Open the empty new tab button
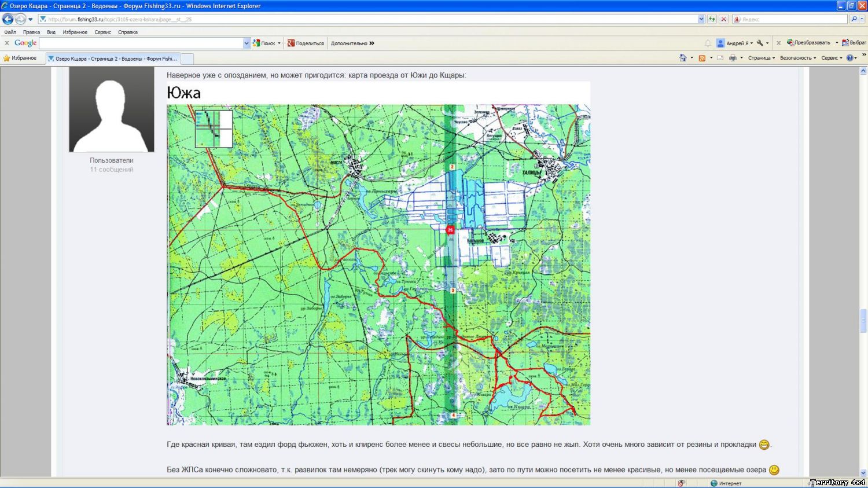 tap(187, 58)
